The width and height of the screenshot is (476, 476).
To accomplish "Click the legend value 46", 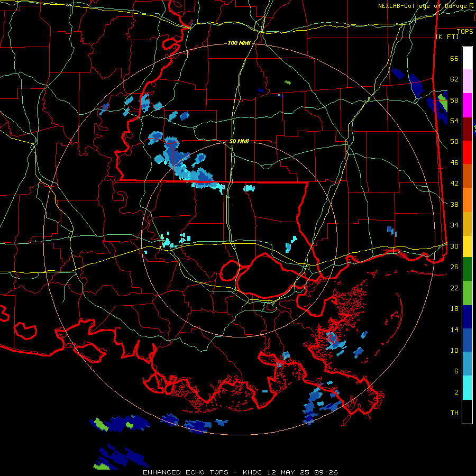I will [x=454, y=162].
